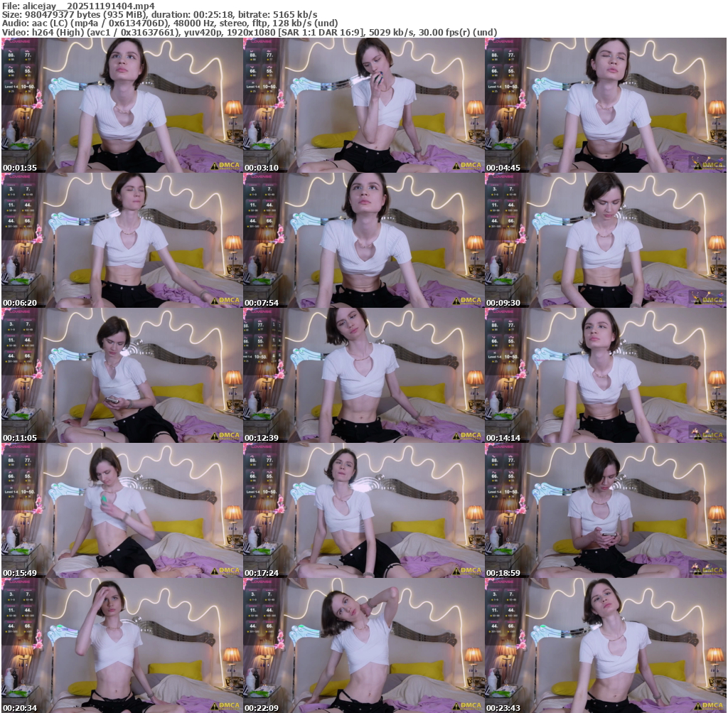Select the thumbnail with timestamp 00:06:20
This screenshot has height=713, width=728.
[122, 240]
